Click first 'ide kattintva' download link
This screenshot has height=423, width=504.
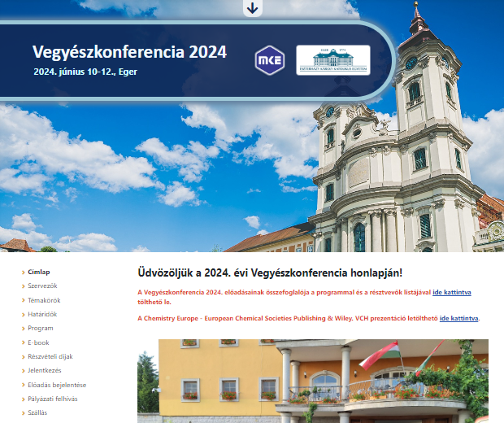coord(452,292)
